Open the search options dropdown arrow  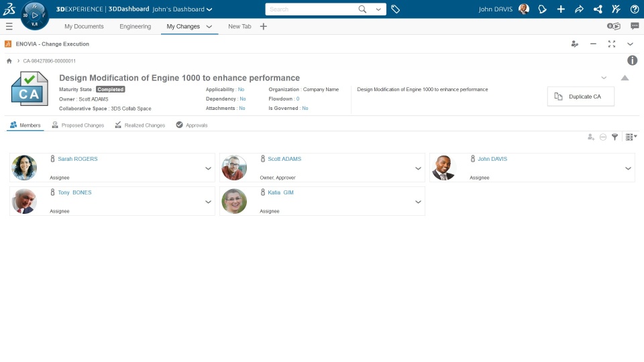(x=378, y=9)
